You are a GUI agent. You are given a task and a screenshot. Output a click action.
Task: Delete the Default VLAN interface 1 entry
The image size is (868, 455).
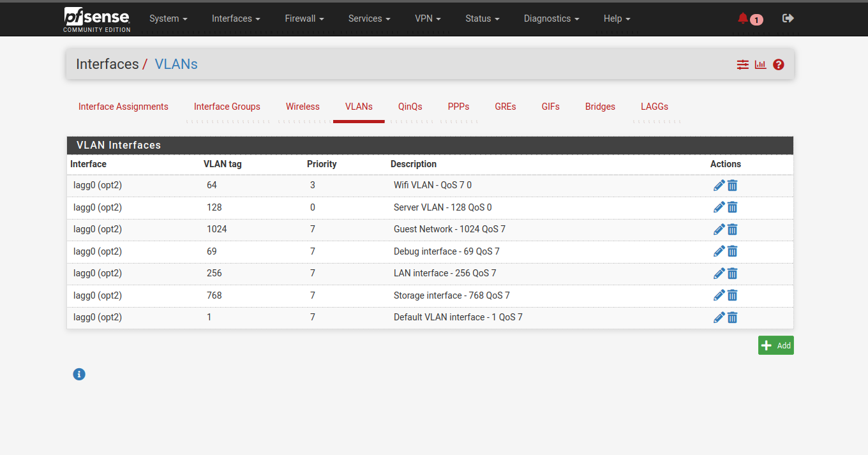[x=733, y=317]
